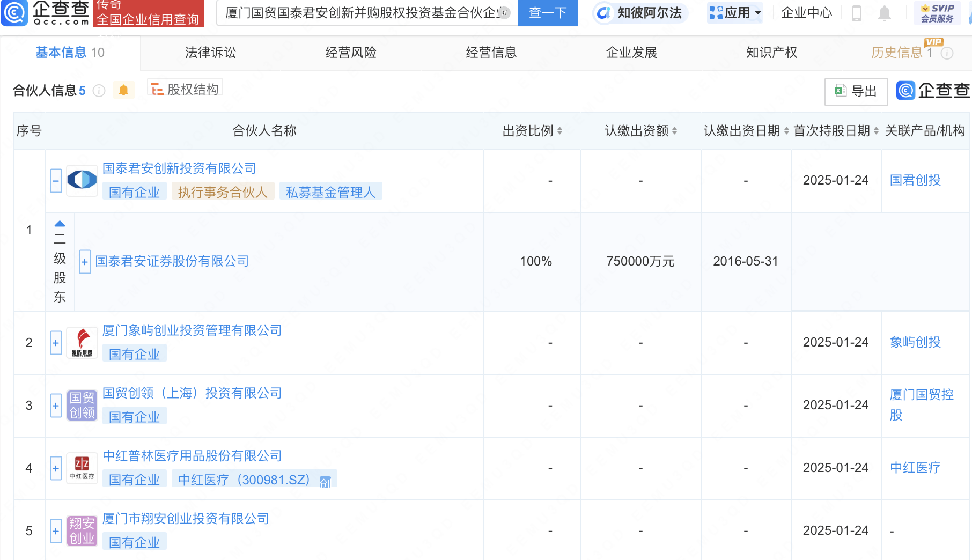Open 企业中心 link
Image resolution: width=972 pixels, height=560 pixels.
806,13
